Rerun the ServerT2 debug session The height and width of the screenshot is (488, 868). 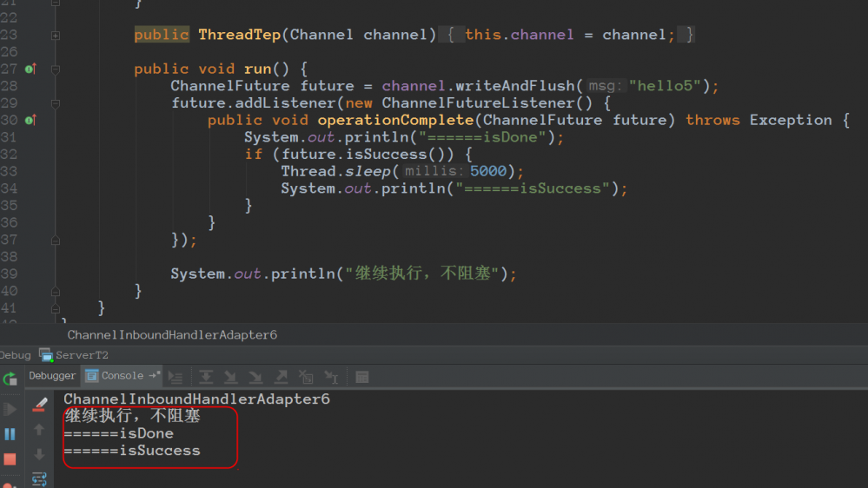(10, 379)
